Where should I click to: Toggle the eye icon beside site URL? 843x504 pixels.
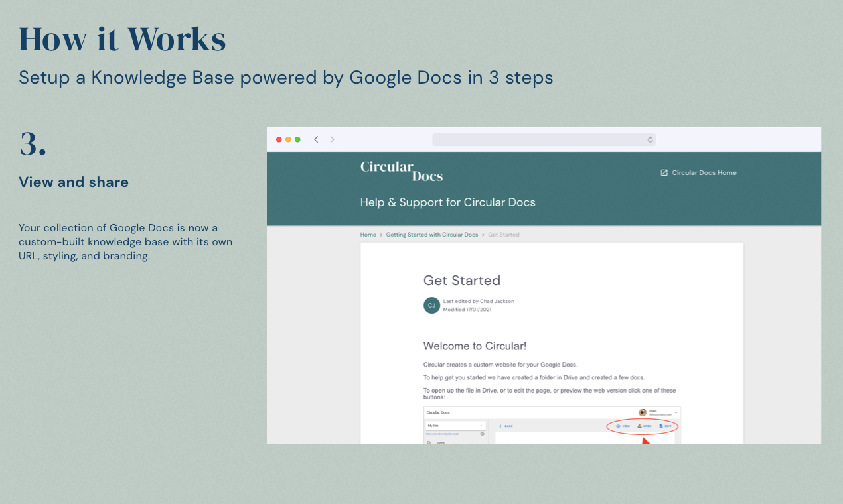[x=482, y=434]
